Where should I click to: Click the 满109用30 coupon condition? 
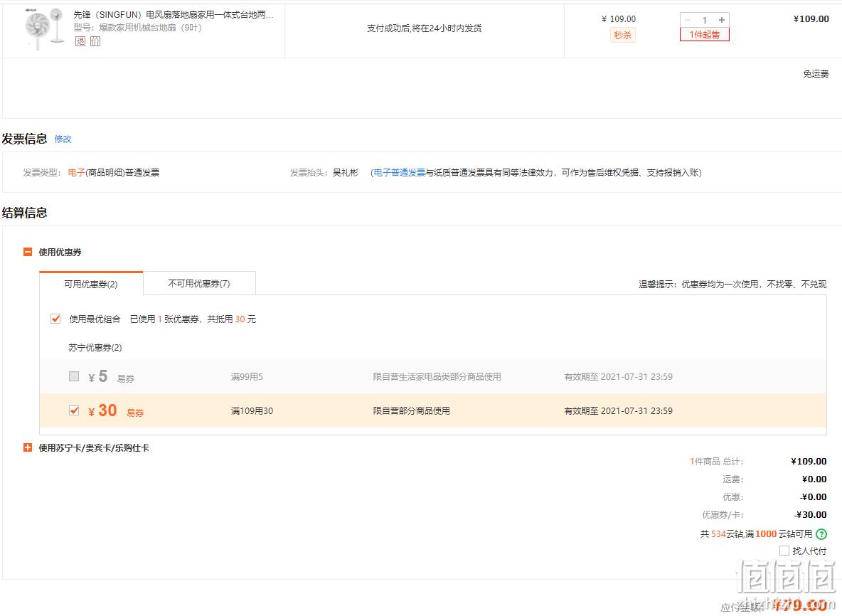point(252,411)
